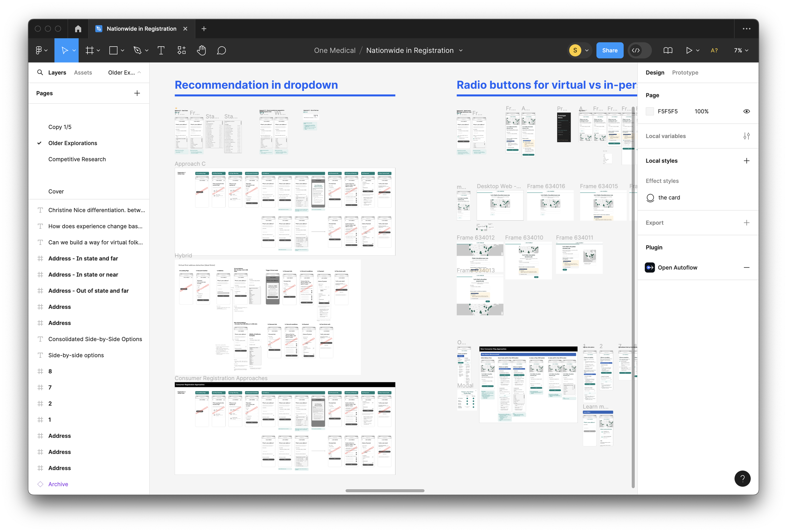Screen dimensions: 787x532
Task: Click the F5F5F5 page color swatch
Action: point(649,111)
